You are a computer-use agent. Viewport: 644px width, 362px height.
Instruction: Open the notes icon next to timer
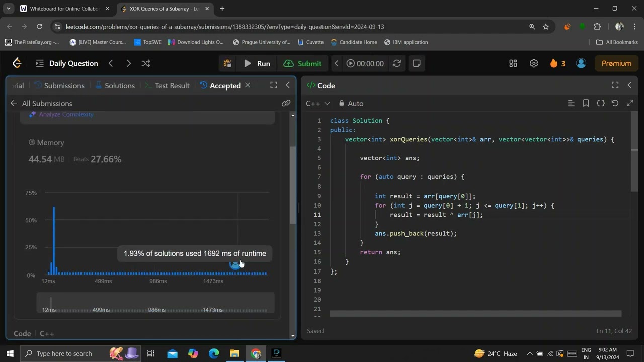417,63
